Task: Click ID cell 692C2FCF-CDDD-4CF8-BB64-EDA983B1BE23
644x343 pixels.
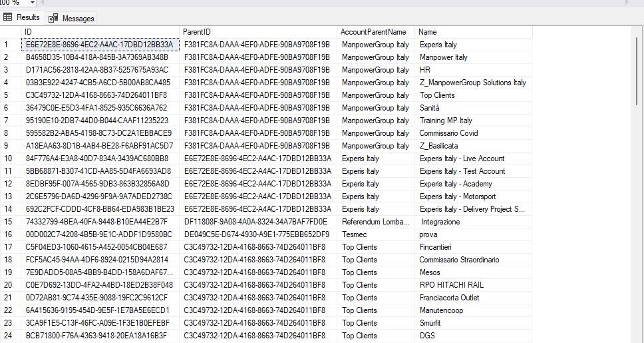Action: pyautogui.click(x=100, y=209)
